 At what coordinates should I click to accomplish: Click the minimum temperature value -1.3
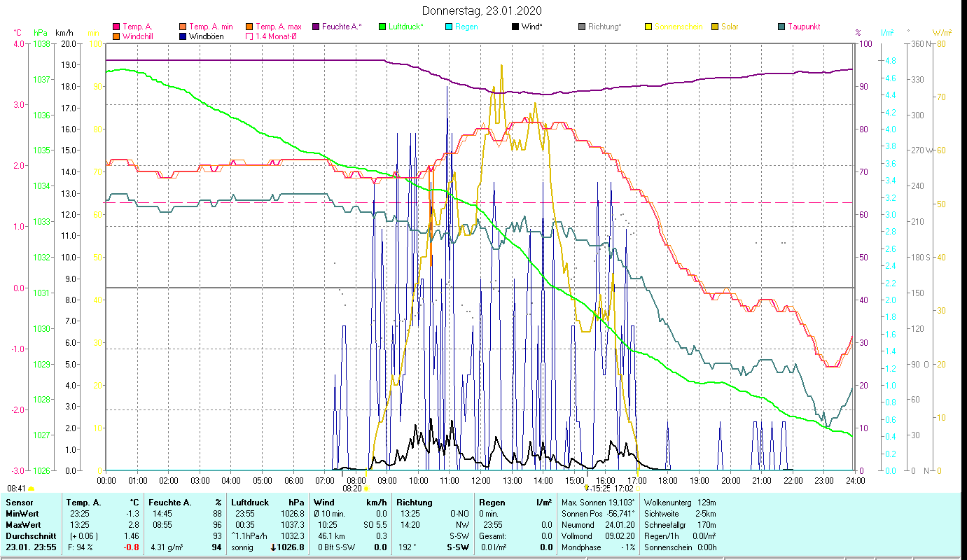132,514
